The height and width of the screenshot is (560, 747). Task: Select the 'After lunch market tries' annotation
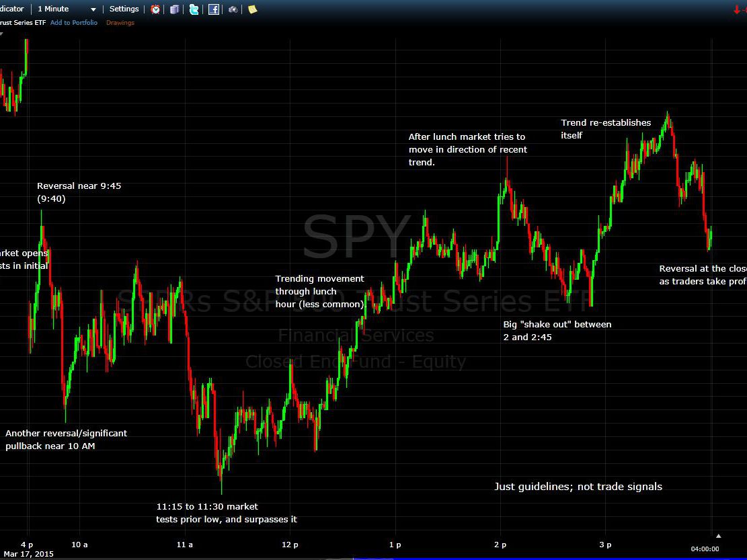(x=468, y=149)
